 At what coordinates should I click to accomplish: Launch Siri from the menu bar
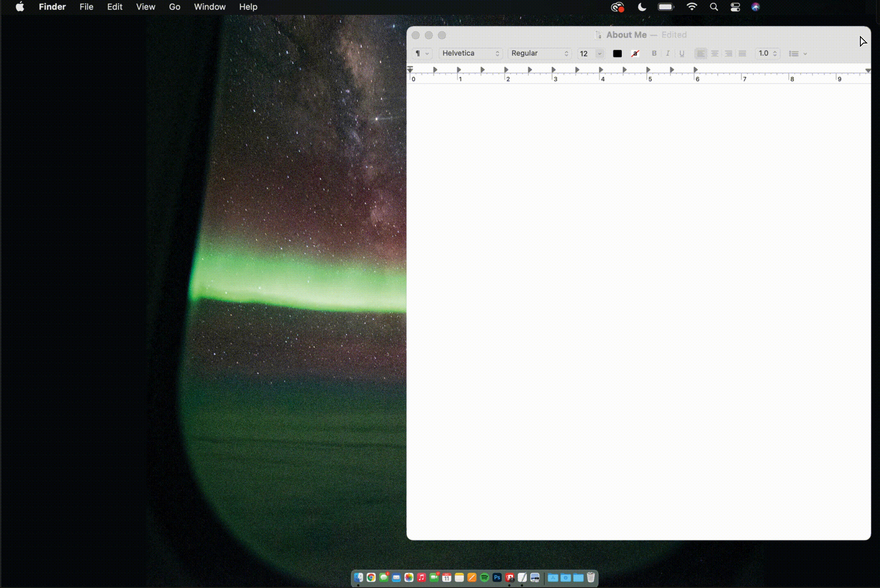click(x=756, y=7)
